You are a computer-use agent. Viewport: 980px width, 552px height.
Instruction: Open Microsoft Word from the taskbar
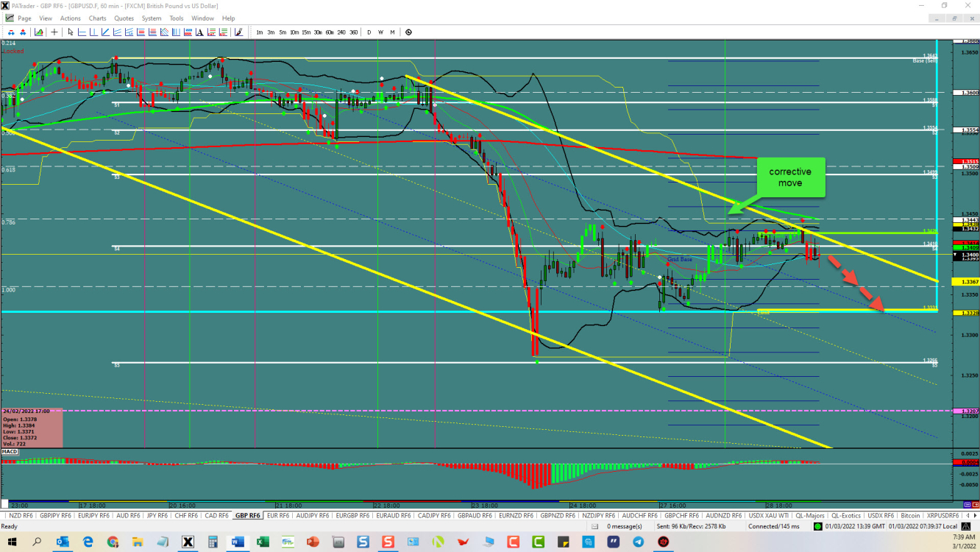(238, 542)
